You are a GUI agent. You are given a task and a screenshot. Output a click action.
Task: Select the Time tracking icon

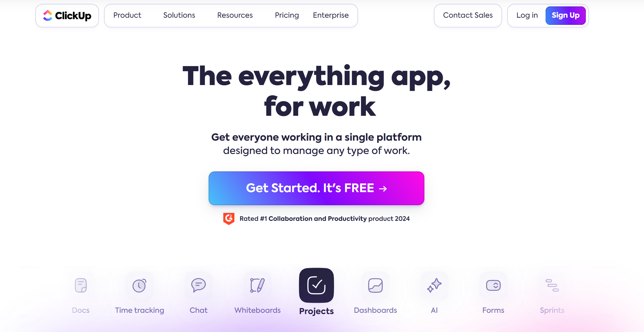[139, 285]
